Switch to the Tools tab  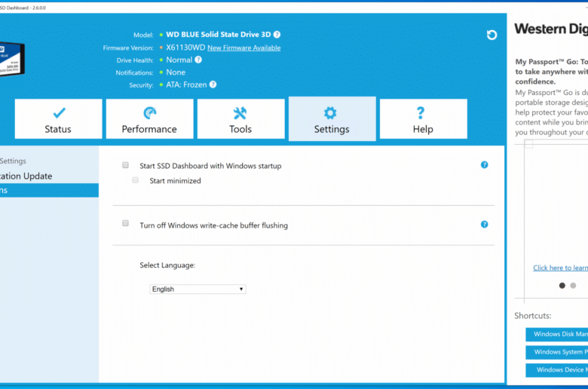(x=240, y=119)
